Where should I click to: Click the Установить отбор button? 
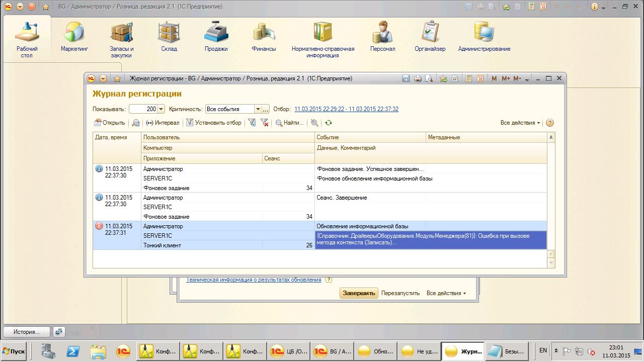point(214,123)
